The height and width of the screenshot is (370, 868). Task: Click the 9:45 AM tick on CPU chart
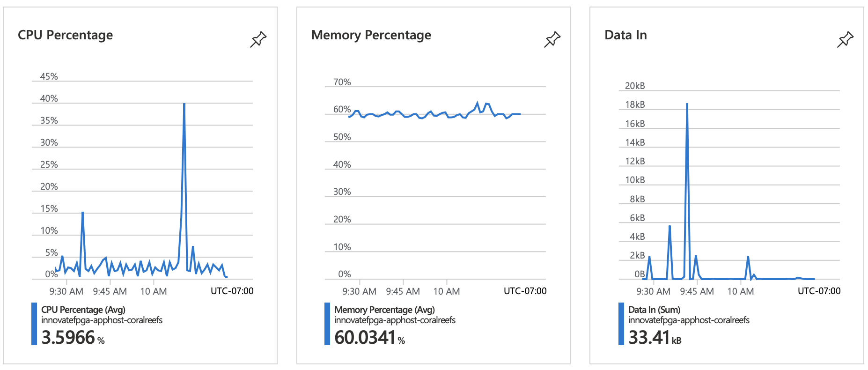(110, 291)
